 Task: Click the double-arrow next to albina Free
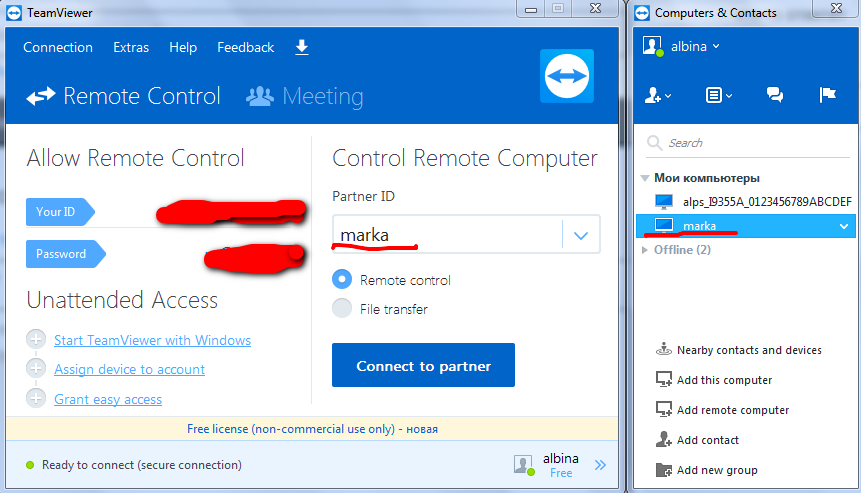600,465
